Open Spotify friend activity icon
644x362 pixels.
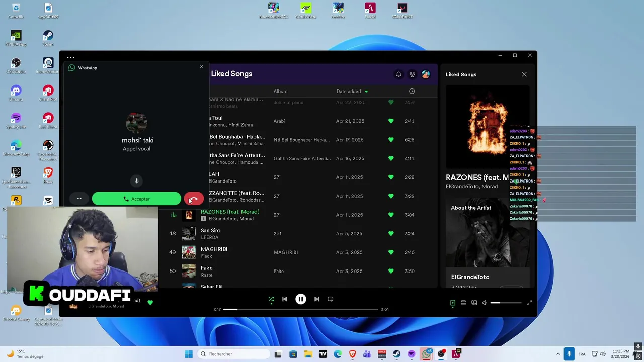point(412,74)
